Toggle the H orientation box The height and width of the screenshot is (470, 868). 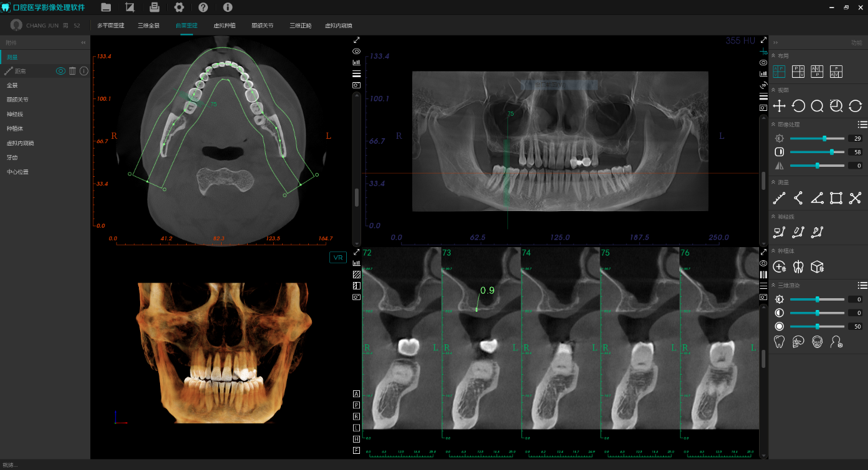pyautogui.click(x=357, y=439)
